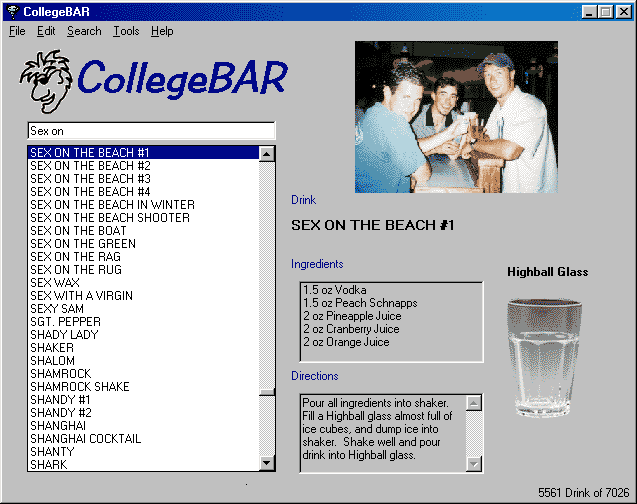This screenshot has height=504, width=637.
Task: Click into the 'Sex on' search field
Action: click(151, 131)
